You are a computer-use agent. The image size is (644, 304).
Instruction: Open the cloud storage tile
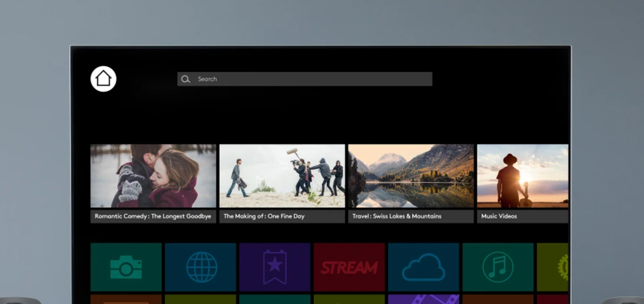click(x=424, y=267)
